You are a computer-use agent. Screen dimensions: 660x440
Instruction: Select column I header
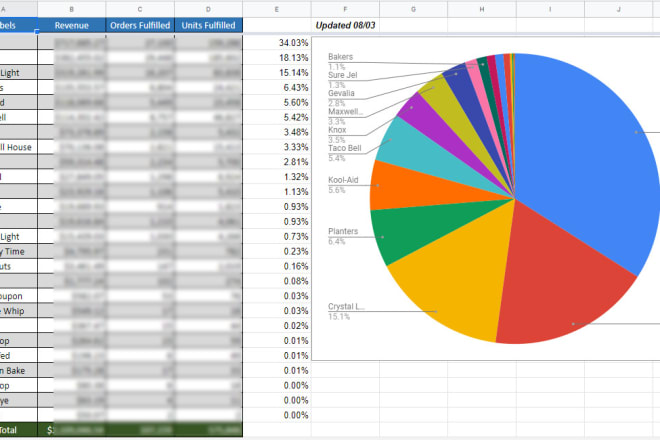(550, 9)
